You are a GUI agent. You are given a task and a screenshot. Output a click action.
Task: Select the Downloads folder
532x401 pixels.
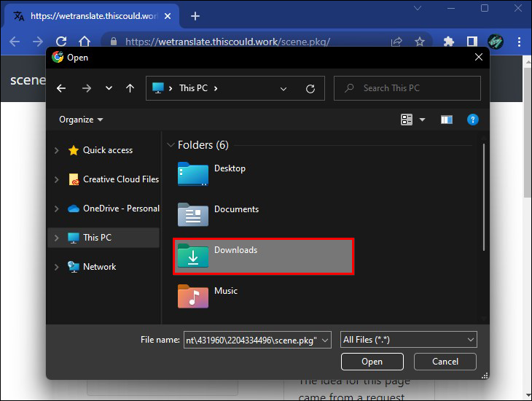264,257
